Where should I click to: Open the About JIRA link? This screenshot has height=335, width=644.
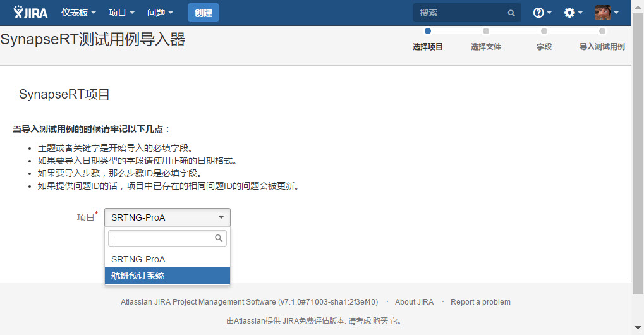[x=414, y=302]
